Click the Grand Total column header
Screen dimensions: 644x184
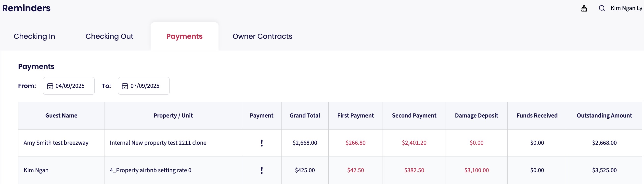tap(305, 116)
